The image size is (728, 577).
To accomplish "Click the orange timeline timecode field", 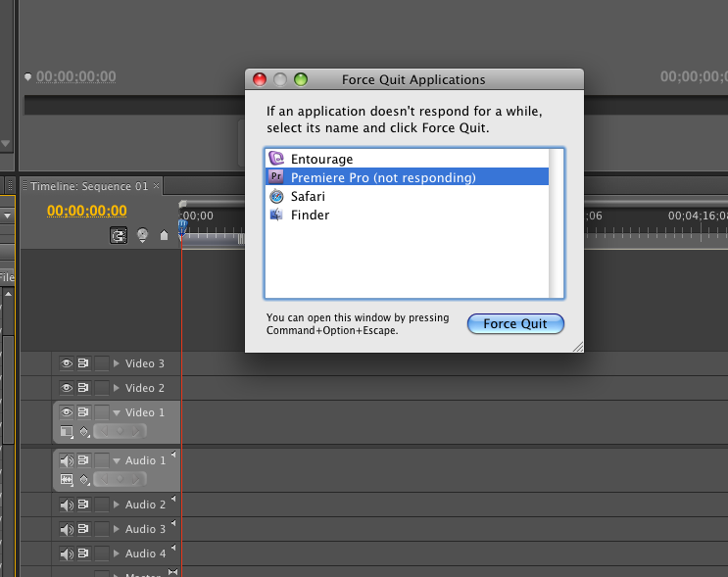I will coord(87,211).
